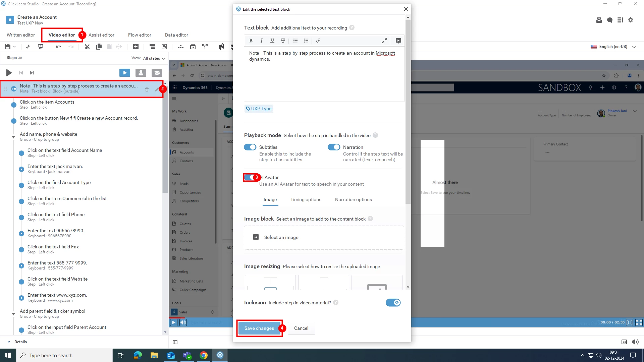
Task: Open the settings gear in ClickLearn header
Action: click(631, 20)
